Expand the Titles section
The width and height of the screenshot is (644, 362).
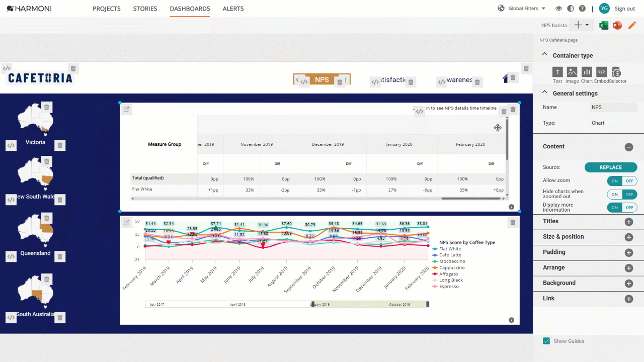pyautogui.click(x=588, y=221)
